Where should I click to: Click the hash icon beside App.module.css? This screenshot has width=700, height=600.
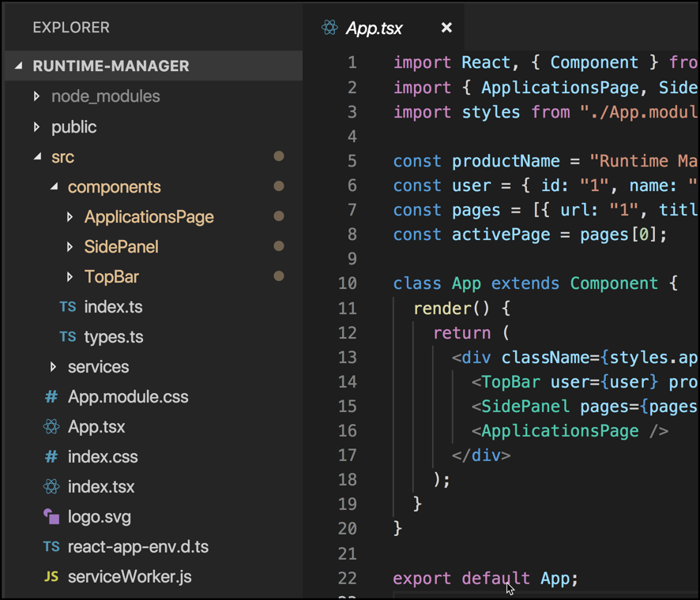pyautogui.click(x=51, y=396)
